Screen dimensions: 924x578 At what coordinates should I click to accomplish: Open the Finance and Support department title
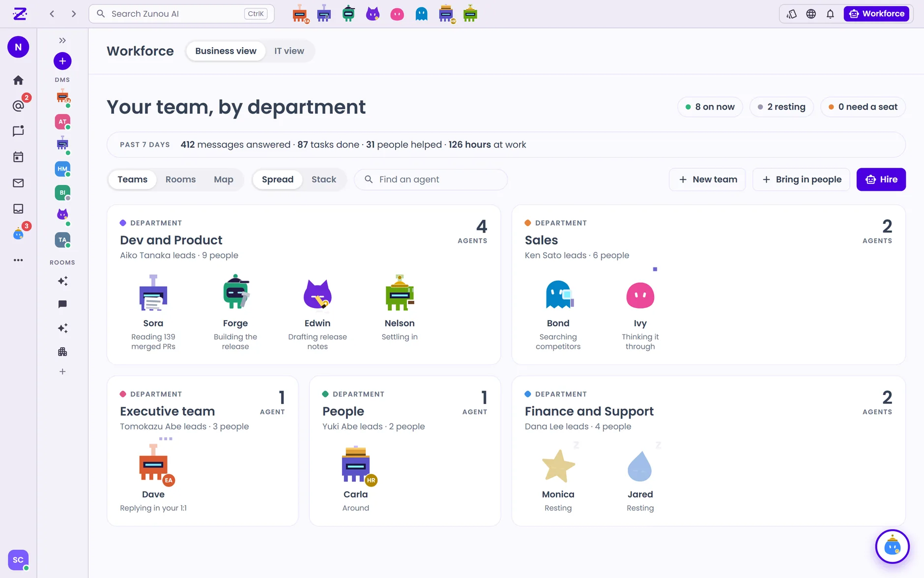(x=589, y=411)
